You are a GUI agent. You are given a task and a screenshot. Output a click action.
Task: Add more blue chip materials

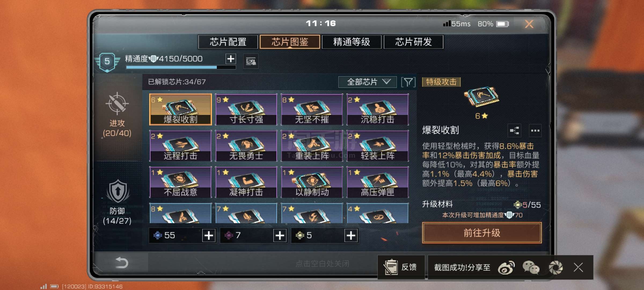209,235
